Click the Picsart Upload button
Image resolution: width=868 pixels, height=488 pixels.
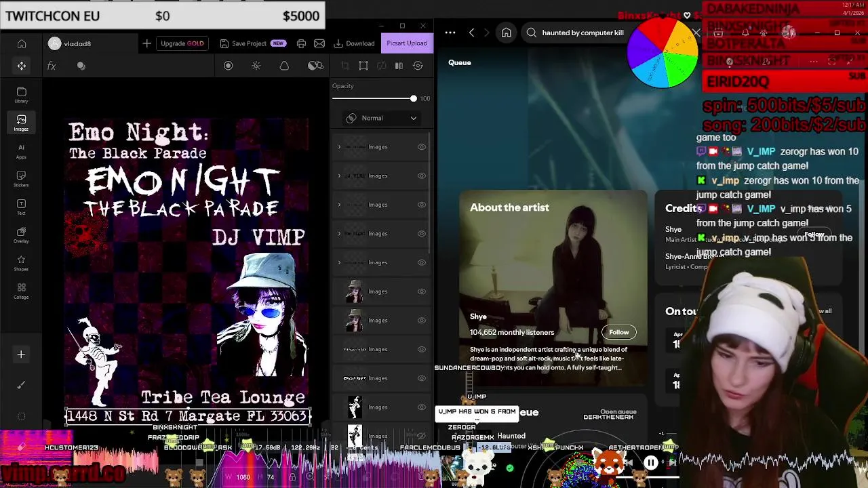pyautogui.click(x=407, y=43)
